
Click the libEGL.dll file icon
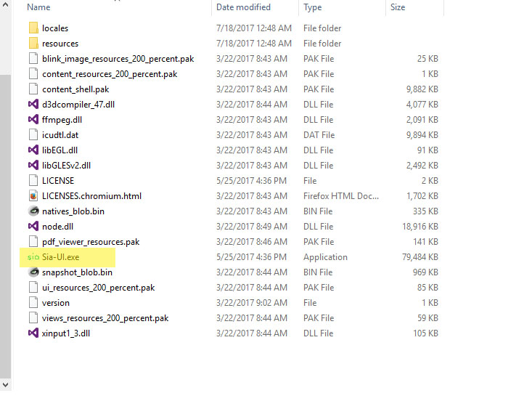(x=33, y=150)
